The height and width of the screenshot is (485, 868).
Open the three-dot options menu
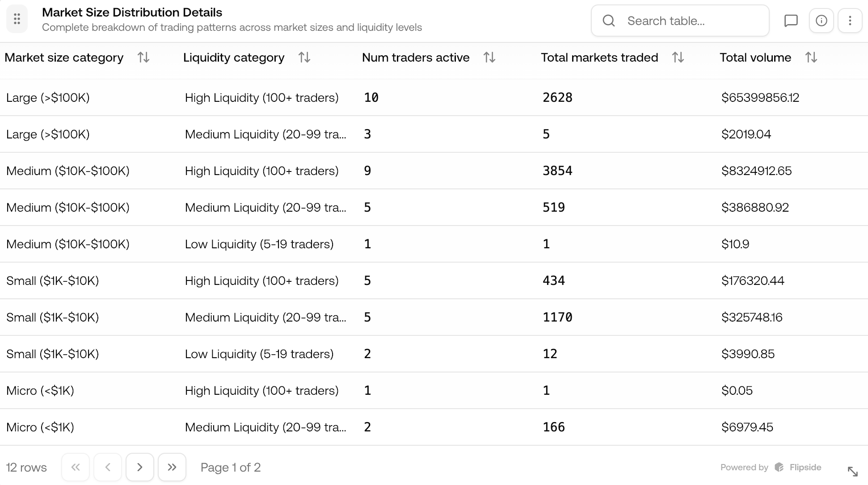point(850,21)
